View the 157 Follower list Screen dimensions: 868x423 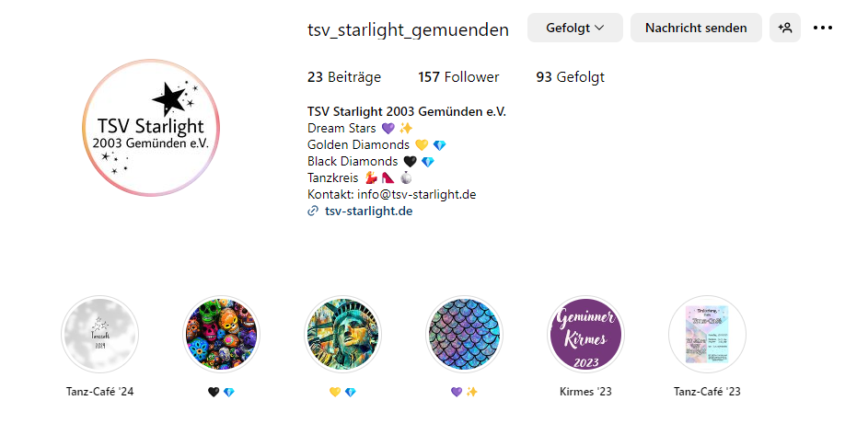458,77
